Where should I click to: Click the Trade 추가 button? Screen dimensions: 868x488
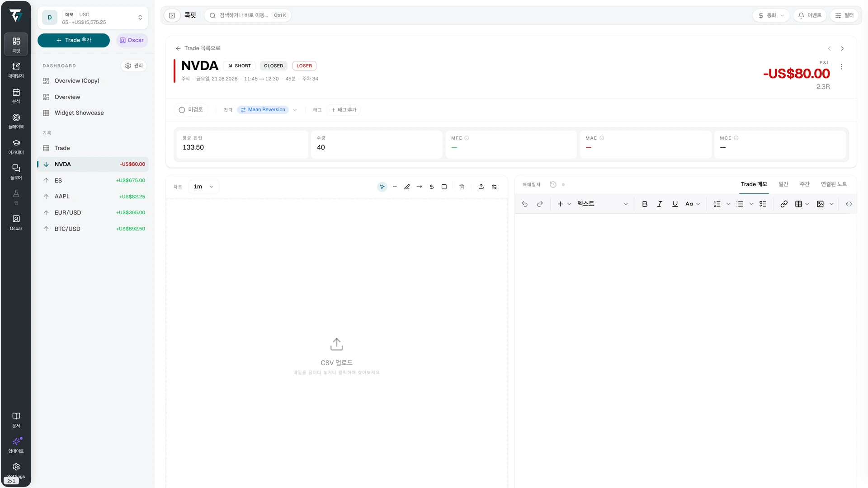74,40
